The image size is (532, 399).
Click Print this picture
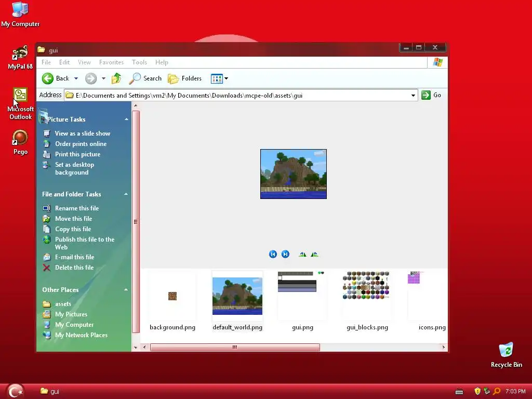tap(78, 154)
